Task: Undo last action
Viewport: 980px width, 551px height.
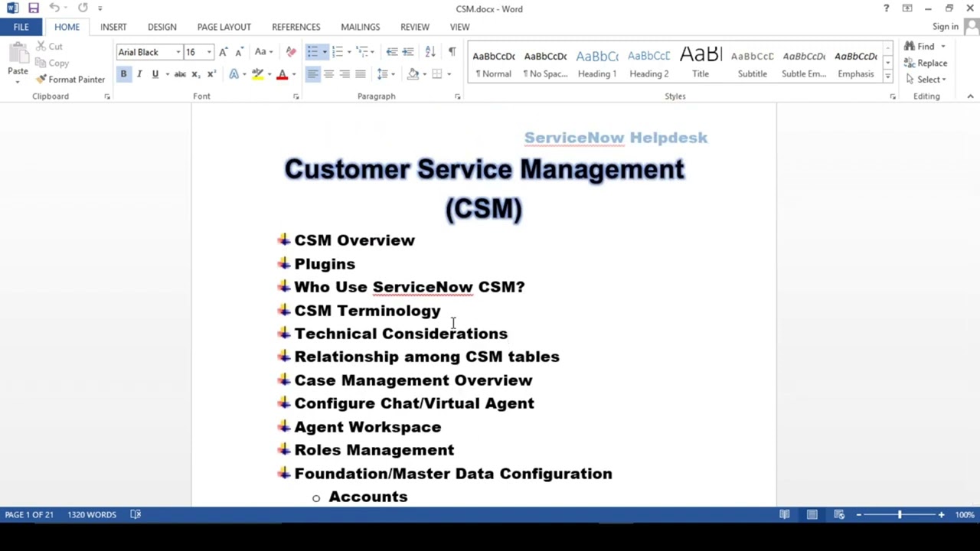Action: tap(54, 8)
